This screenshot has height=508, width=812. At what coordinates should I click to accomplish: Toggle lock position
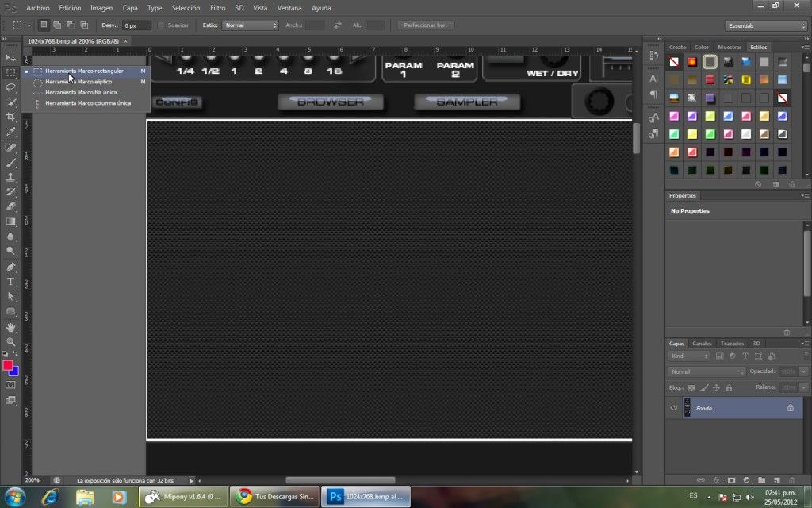[x=717, y=387]
